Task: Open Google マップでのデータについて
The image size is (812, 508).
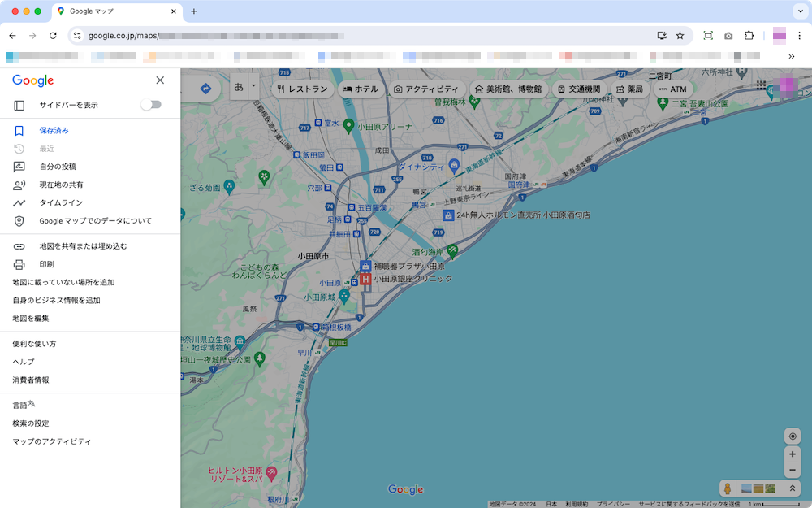Action: click(95, 221)
